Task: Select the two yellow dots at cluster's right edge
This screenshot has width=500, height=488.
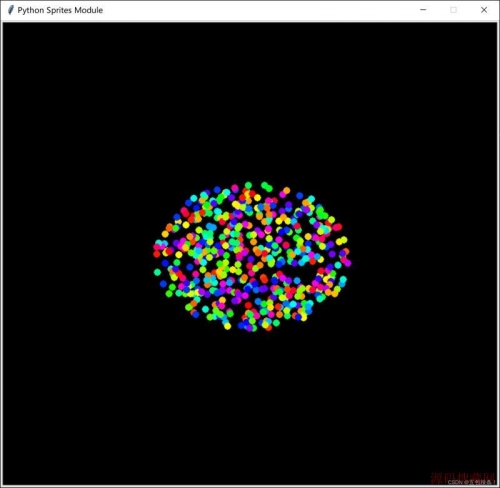Action: click(342, 240)
